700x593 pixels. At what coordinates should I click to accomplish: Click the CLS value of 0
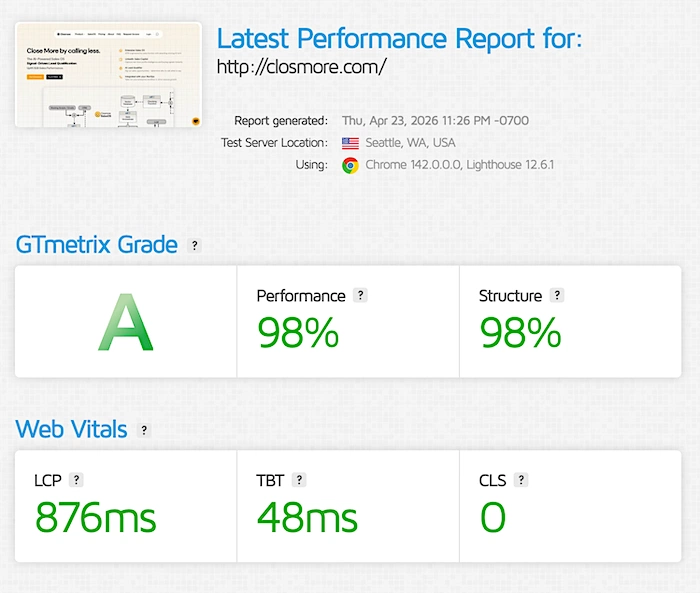tap(493, 517)
